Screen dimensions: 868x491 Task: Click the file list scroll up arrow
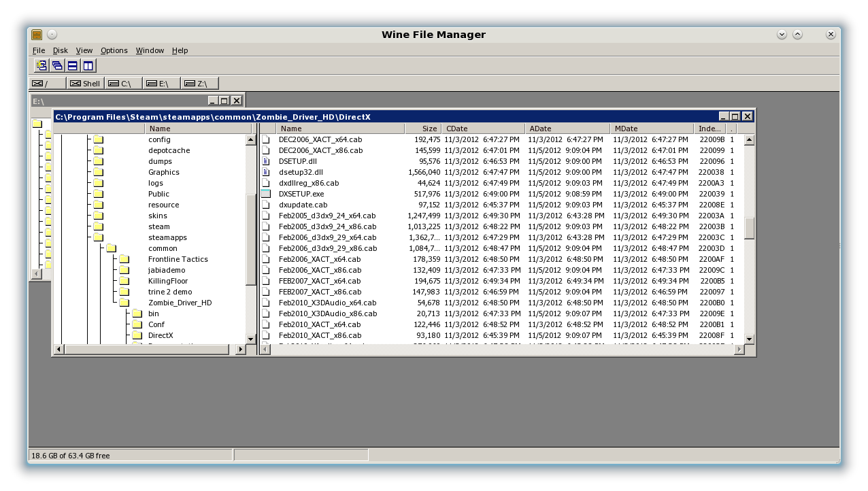pyautogui.click(x=750, y=139)
